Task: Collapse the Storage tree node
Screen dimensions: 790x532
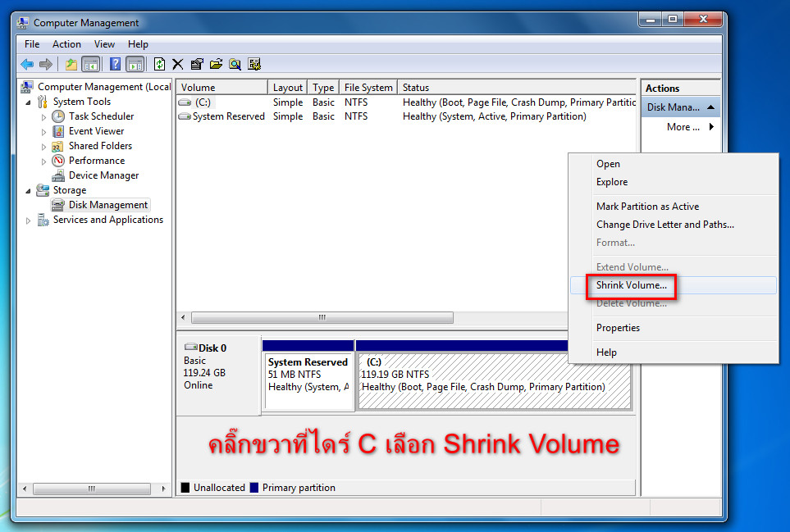Action: tap(28, 191)
